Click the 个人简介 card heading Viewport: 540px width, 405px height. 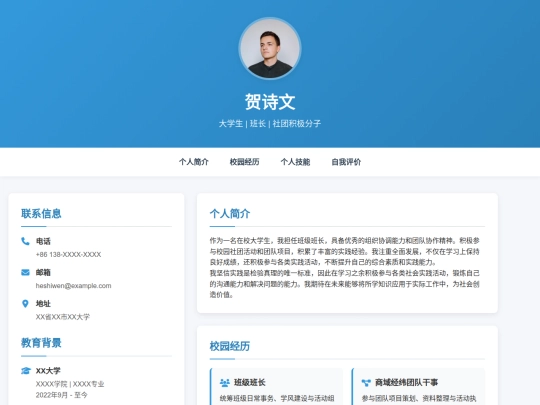[230, 214]
